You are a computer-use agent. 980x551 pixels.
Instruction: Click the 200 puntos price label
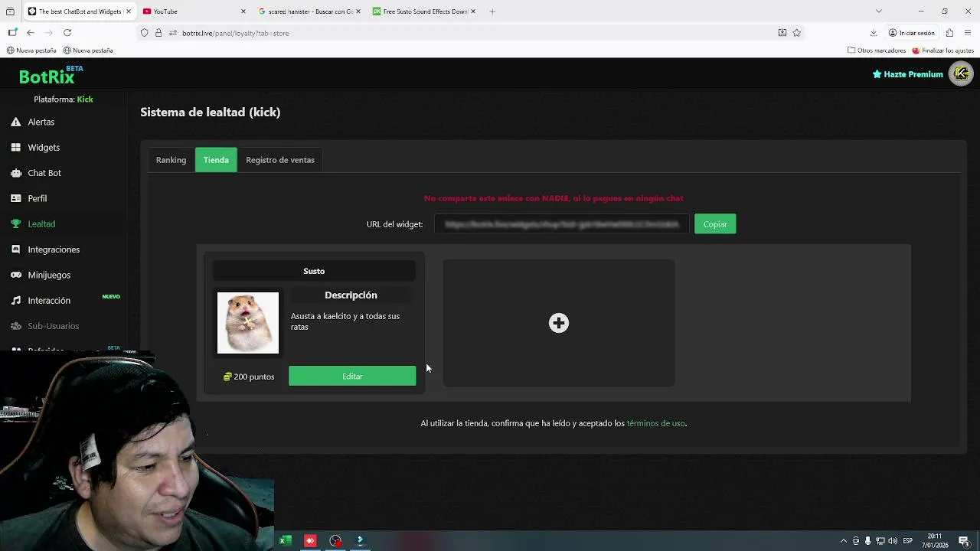tap(249, 377)
